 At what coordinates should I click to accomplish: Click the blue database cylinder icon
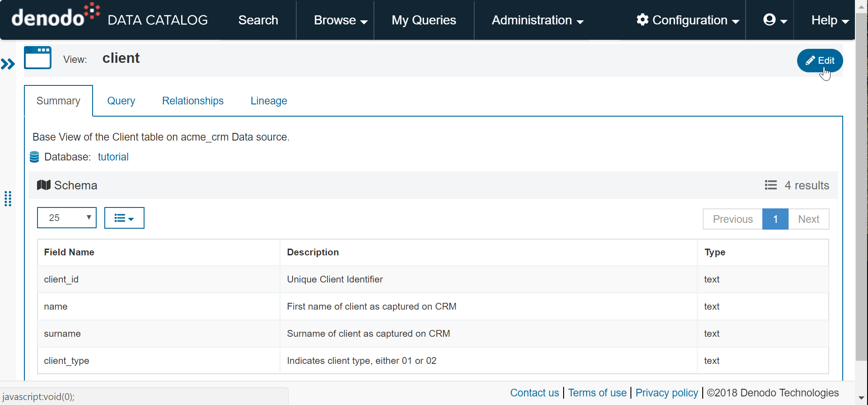click(34, 157)
